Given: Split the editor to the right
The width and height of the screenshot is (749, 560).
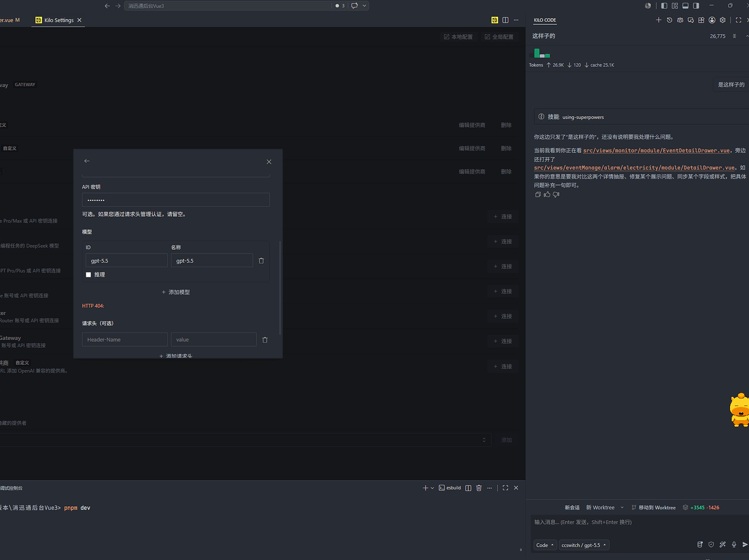Looking at the screenshot, I should tap(505, 20).
